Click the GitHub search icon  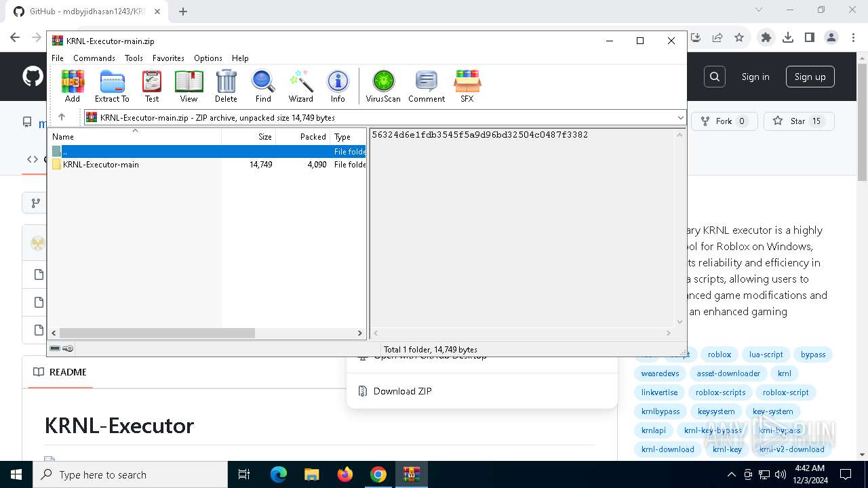(715, 77)
